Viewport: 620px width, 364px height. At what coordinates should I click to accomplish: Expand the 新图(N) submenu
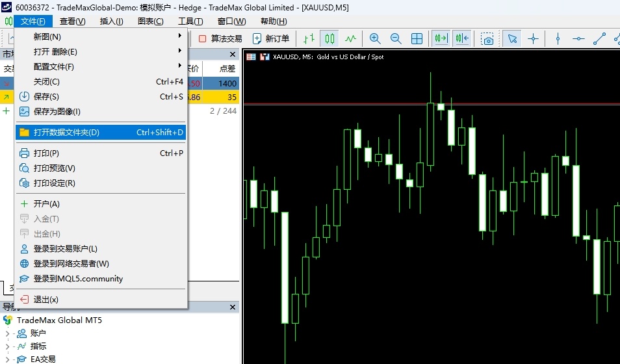101,37
